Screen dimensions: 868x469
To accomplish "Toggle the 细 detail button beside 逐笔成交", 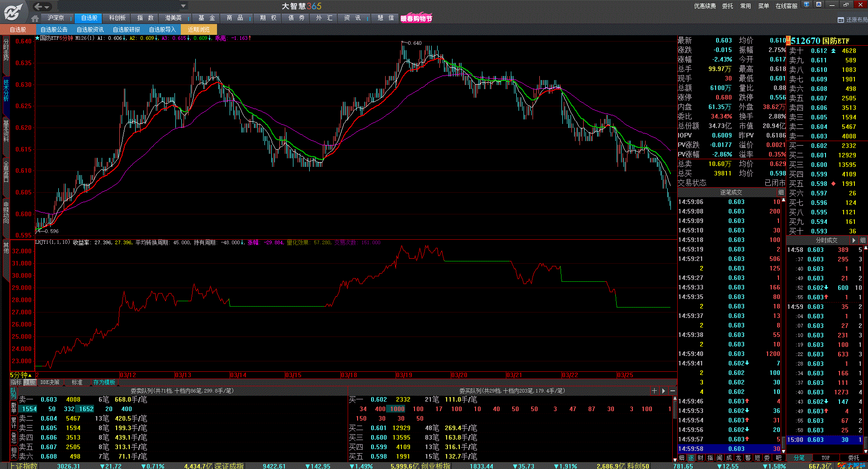I will point(781,192).
